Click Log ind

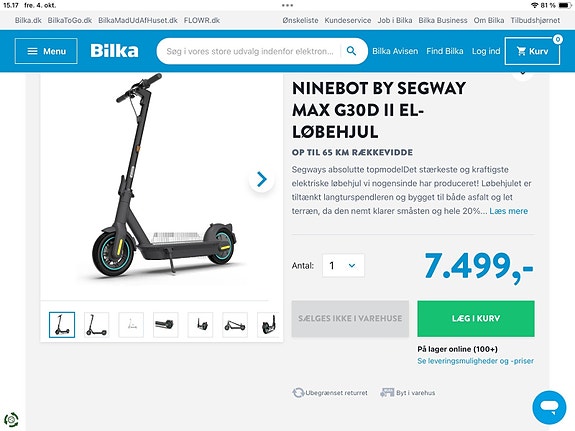486,51
